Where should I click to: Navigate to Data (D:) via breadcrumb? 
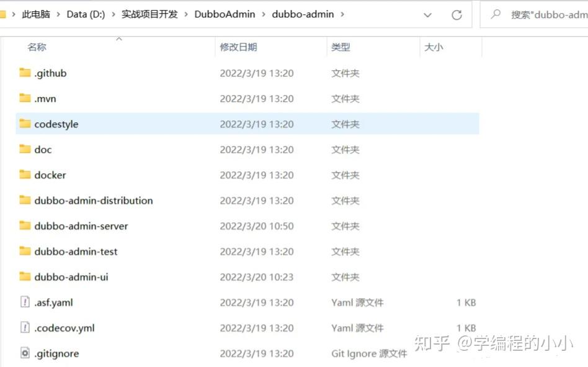pos(86,14)
